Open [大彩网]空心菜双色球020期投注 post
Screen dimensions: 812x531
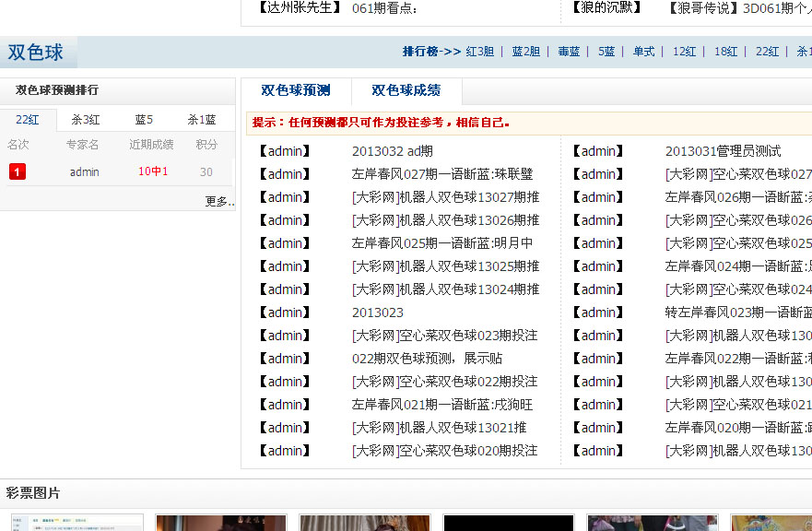(x=444, y=451)
